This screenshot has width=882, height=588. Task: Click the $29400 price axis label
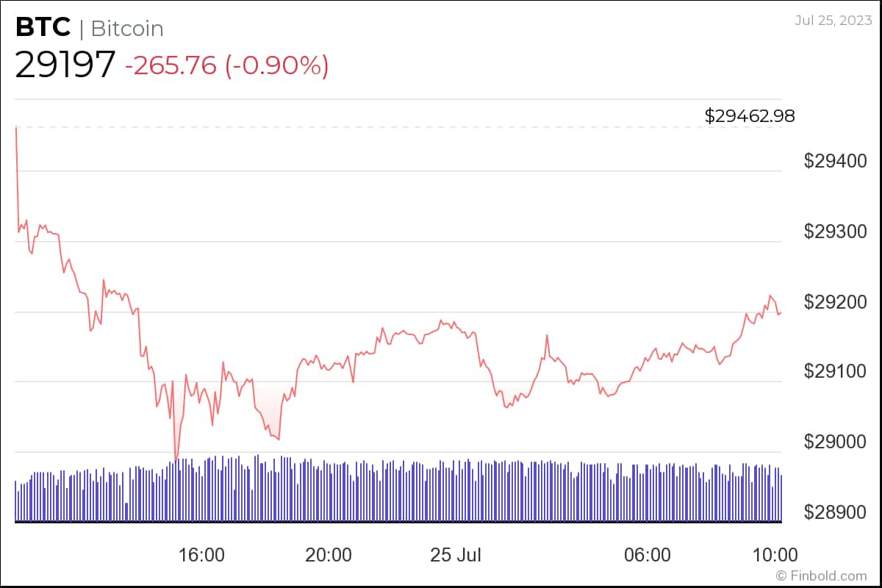(x=836, y=161)
